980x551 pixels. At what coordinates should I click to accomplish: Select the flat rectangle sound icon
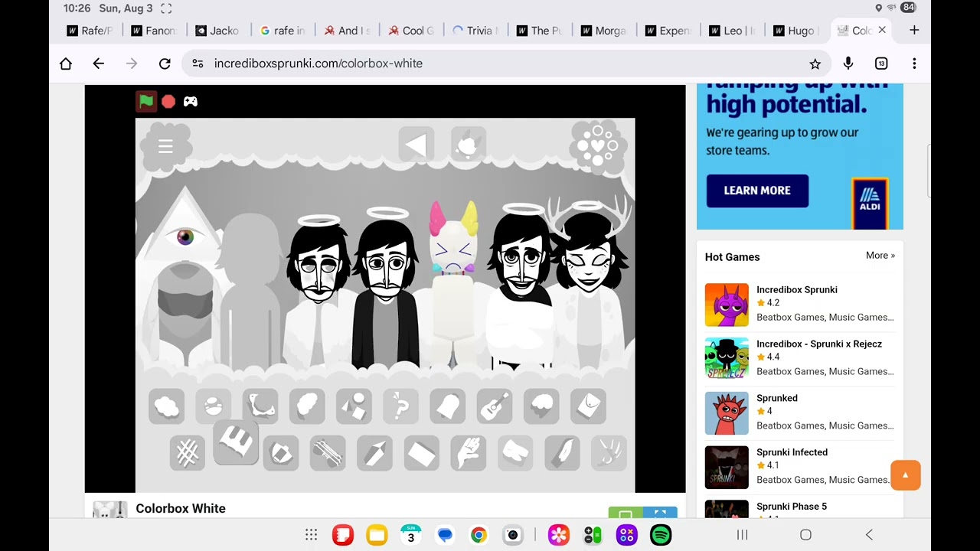[x=422, y=453]
